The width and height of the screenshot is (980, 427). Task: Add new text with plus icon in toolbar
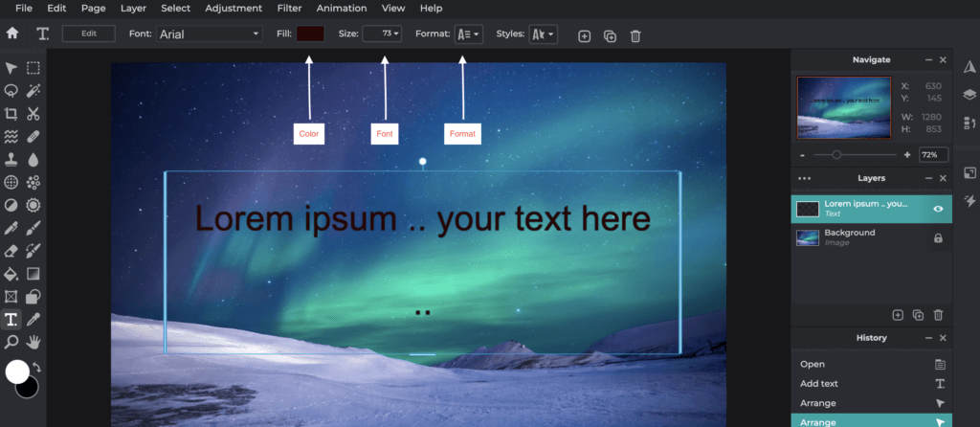pos(584,36)
